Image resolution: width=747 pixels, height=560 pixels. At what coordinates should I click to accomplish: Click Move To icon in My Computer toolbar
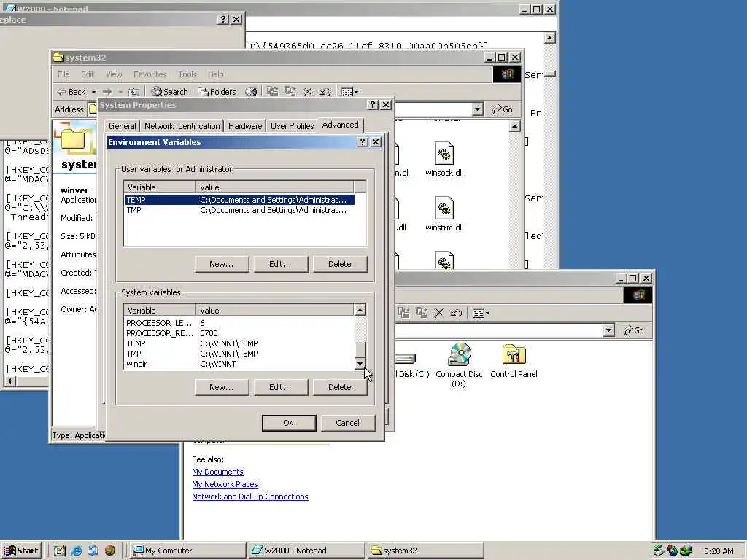pos(404,313)
